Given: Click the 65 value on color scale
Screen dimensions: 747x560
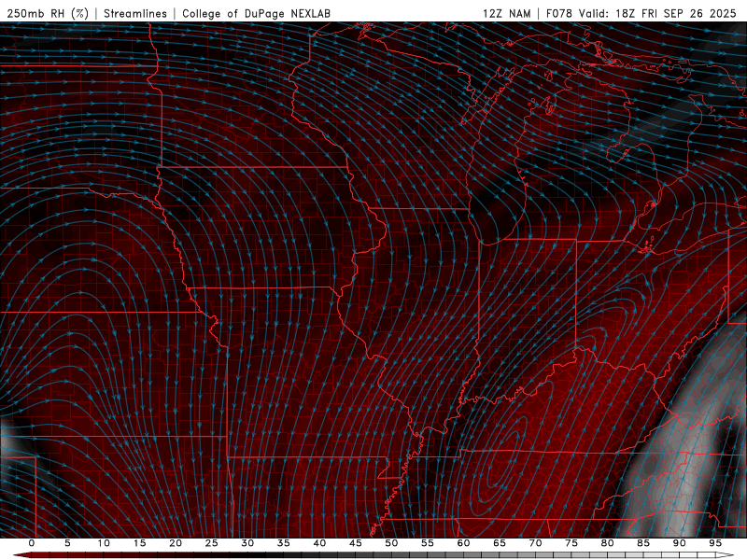Looking at the screenshot, I should coord(500,543).
